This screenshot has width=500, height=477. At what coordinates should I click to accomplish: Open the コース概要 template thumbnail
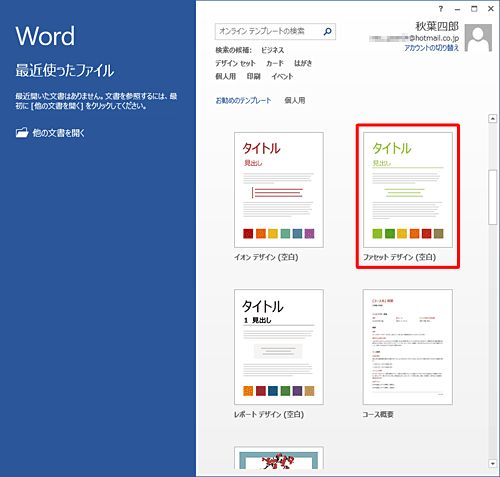point(408,347)
